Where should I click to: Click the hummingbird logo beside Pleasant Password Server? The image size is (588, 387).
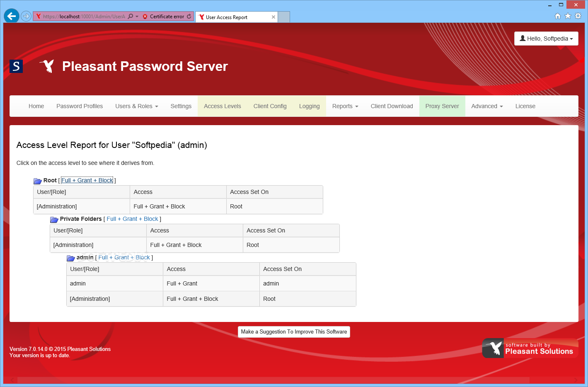47,66
